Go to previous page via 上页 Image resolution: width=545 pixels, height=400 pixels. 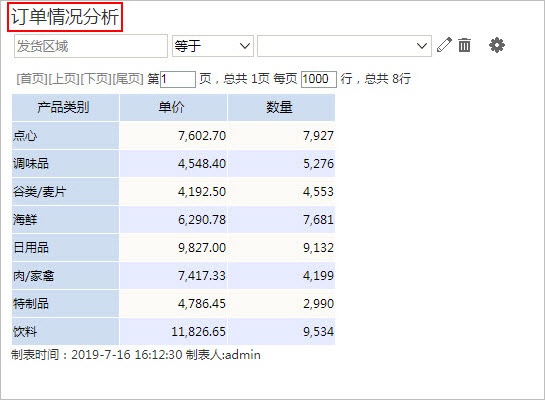(x=64, y=79)
